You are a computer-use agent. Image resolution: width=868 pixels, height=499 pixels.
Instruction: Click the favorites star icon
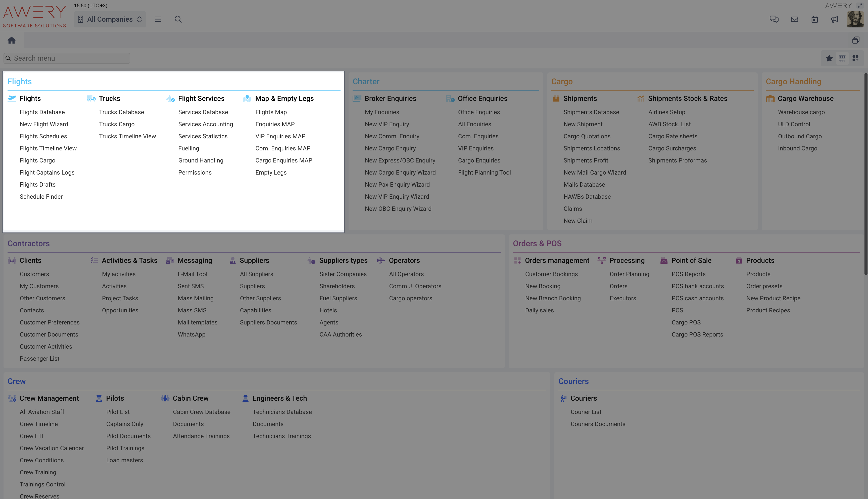click(x=829, y=58)
